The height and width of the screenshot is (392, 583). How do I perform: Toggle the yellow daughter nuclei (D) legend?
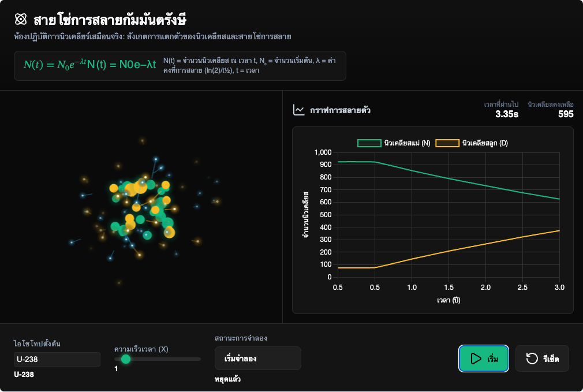(x=472, y=143)
